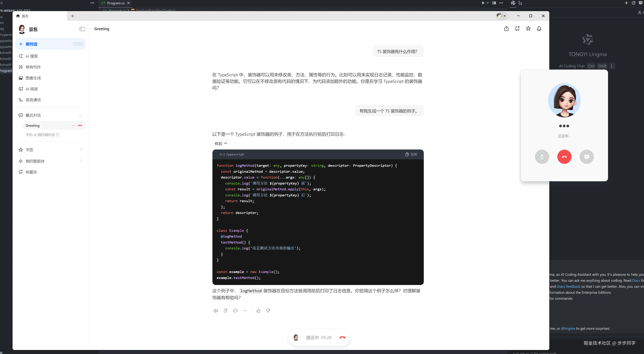Hang up call from Greeting sidebar row

pos(80,125)
